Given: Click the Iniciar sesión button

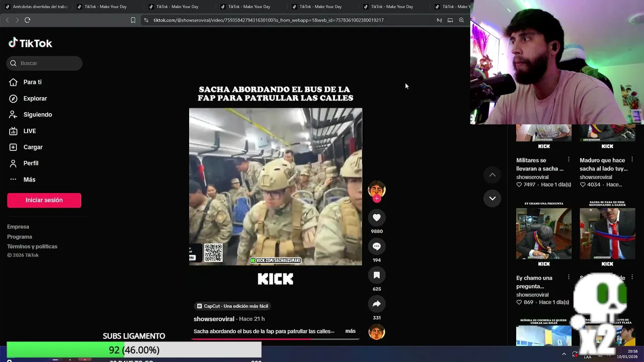Looking at the screenshot, I should pyautogui.click(x=44, y=200).
